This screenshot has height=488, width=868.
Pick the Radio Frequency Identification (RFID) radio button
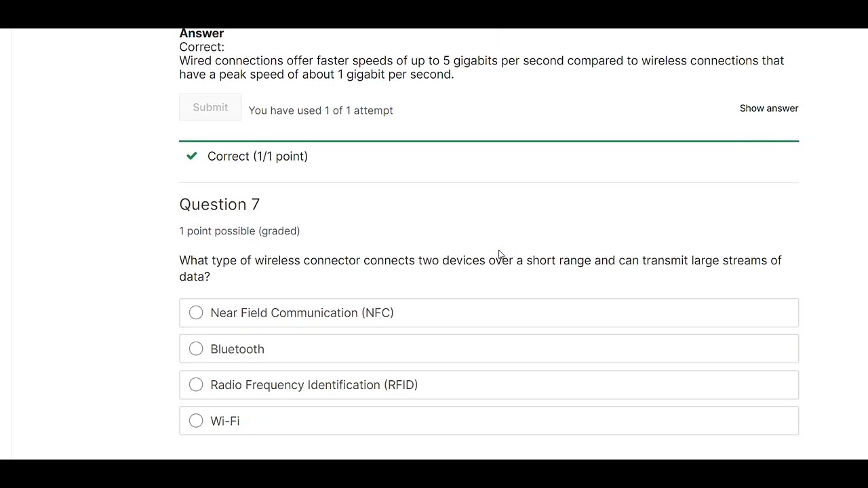coord(196,385)
